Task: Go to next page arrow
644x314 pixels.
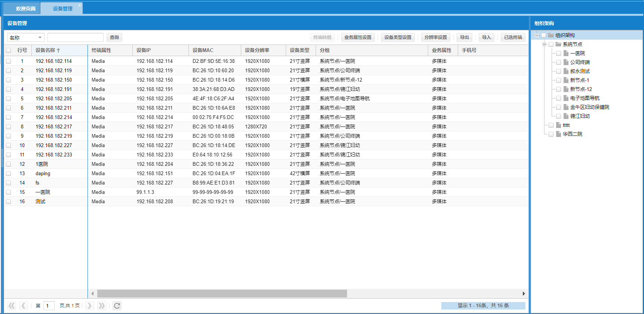Action: pos(89,306)
